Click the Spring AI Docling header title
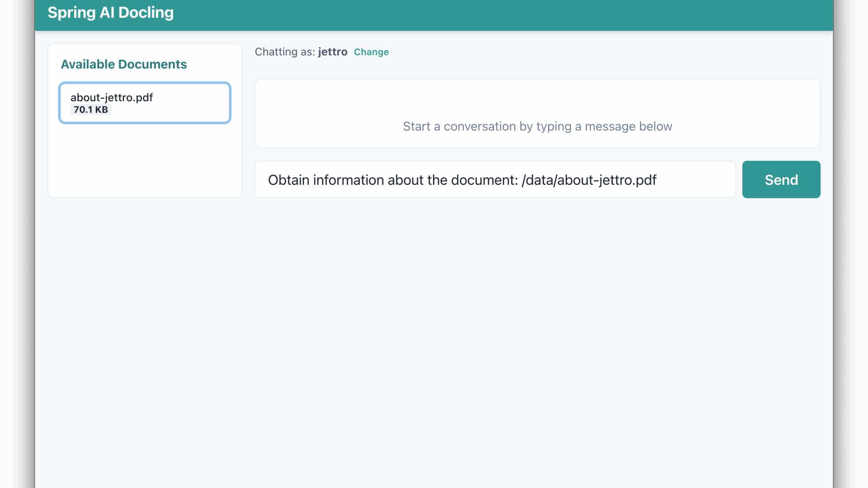This screenshot has width=868, height=488. click(x=110, y=13)
